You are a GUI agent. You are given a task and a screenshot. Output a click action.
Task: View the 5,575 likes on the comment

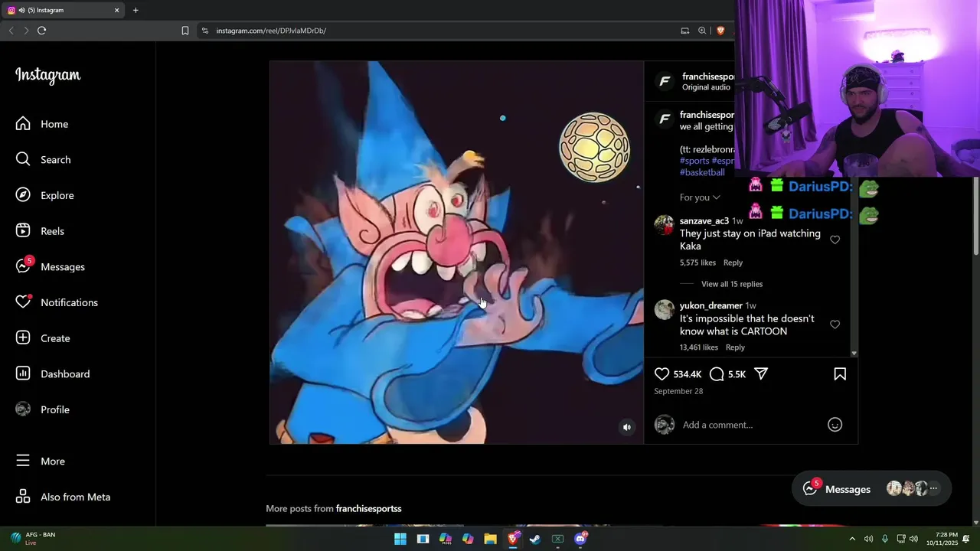click(697, 262)
